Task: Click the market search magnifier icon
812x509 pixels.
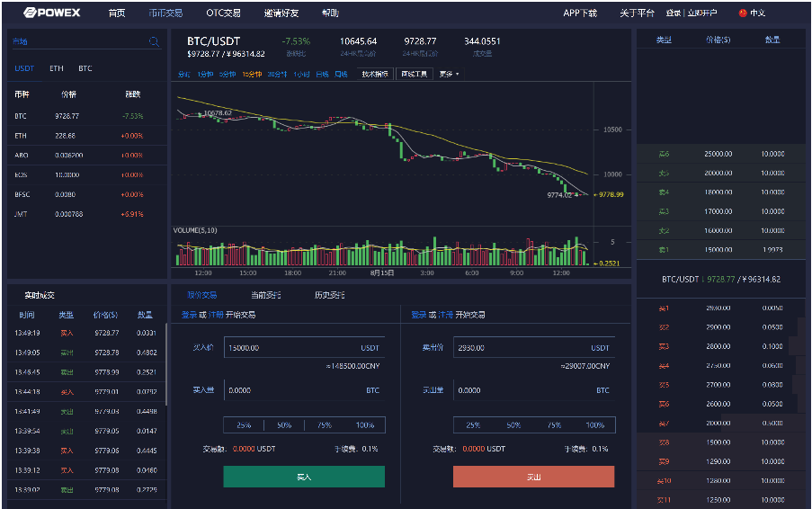Action: click(154, 41)
